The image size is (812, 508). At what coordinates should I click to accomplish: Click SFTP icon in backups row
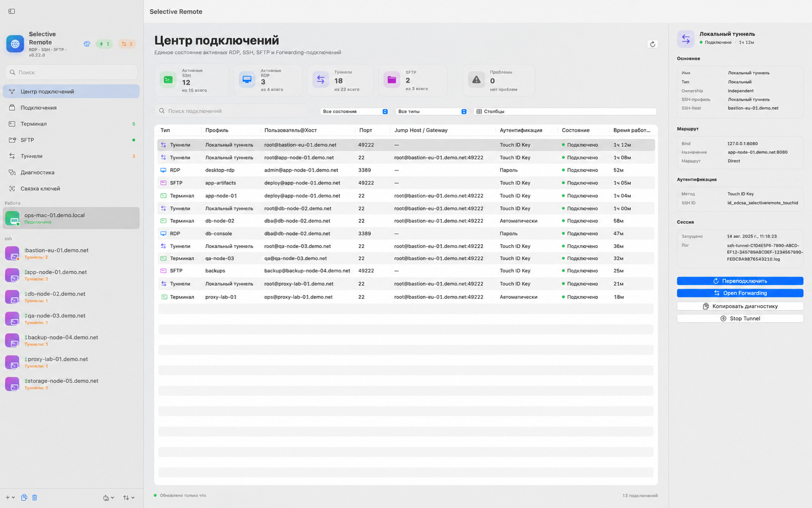[163, 271]
